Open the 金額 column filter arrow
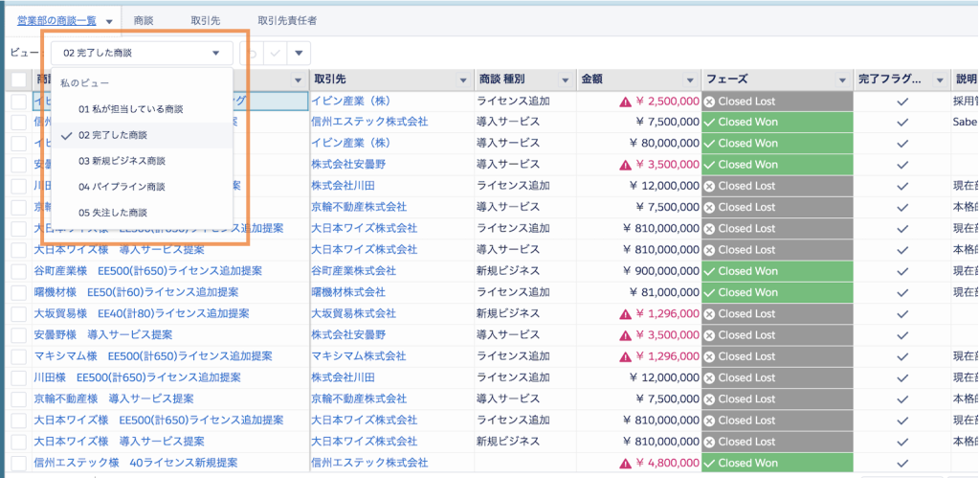This screenshot has height=478, width=980. [688, 80]
